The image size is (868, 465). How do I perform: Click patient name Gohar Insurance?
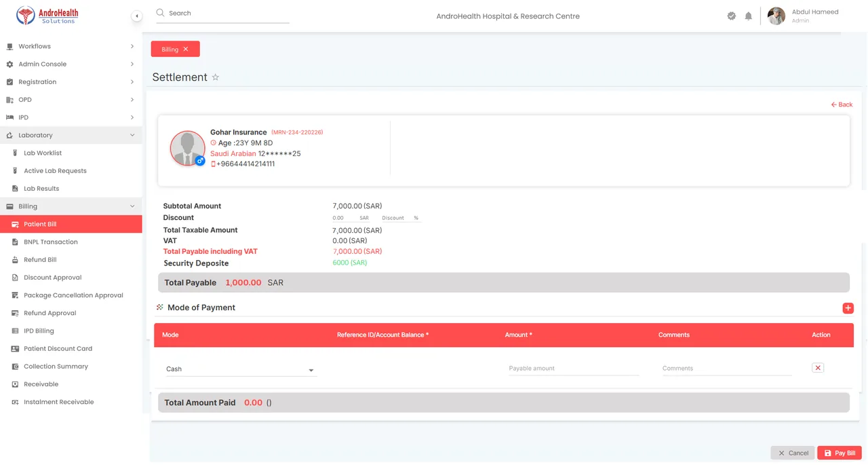[239, 132]
